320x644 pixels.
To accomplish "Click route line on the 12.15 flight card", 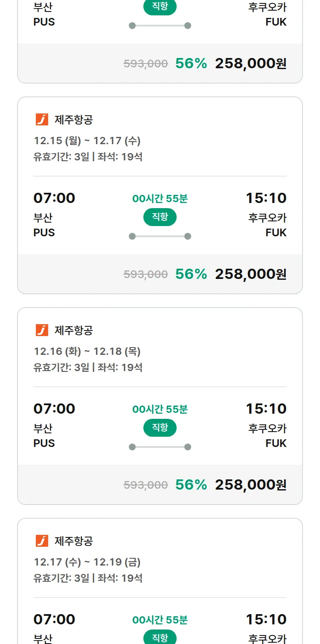I will pyautogui.click(x=160, y=236).
